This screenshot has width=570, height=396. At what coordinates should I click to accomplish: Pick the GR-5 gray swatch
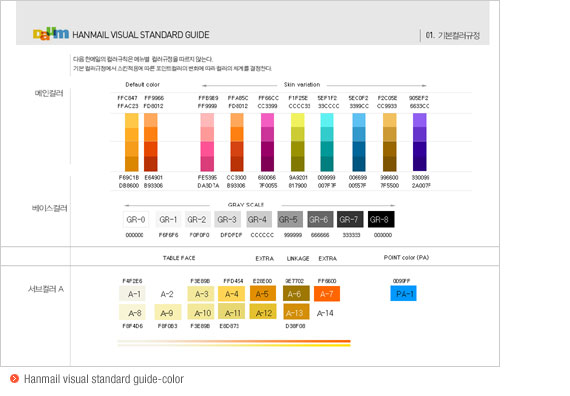tap(290, 219)
